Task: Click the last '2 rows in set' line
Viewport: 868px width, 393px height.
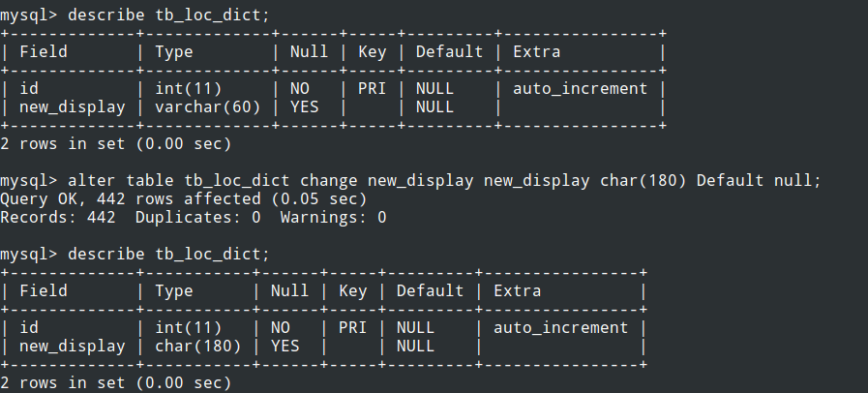Action: coord(116,383)
